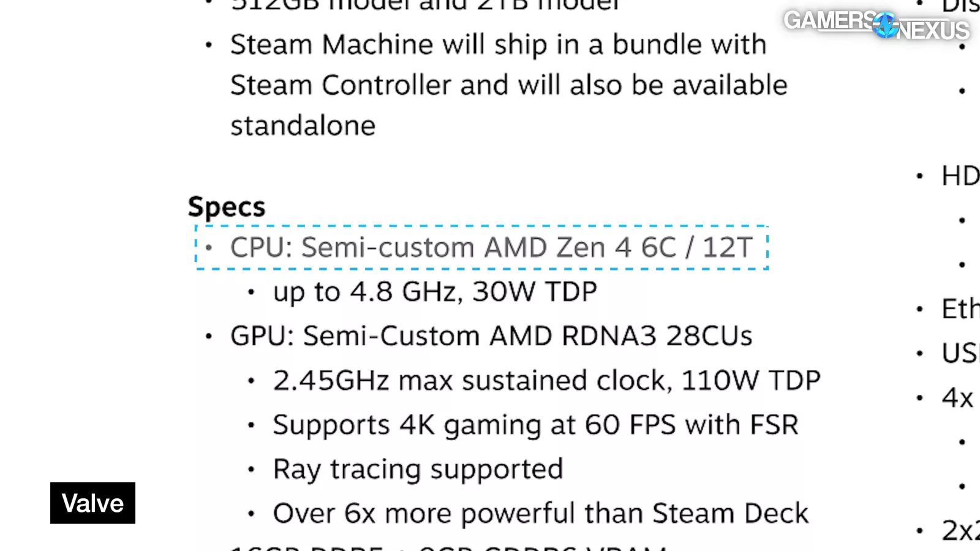Click the bullet before the CPU line
Screen dimensions: 980x551
coord(209,248)
